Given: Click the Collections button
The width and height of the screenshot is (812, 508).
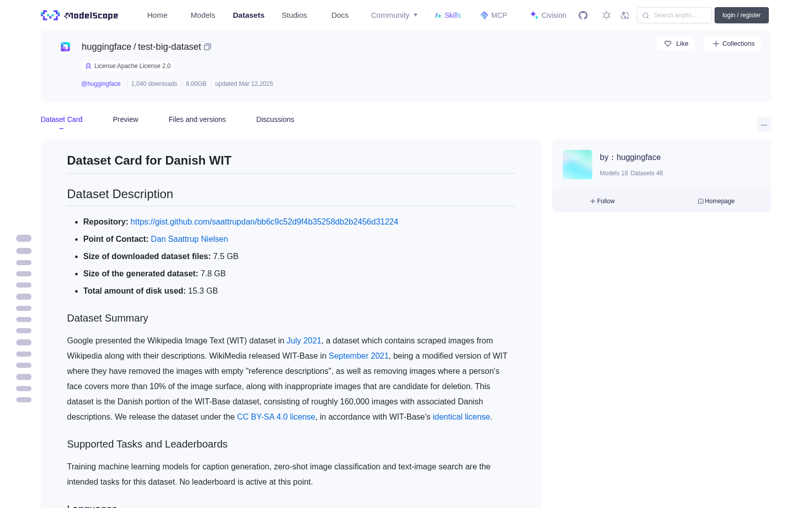Looking at the screenshot, I should point(733,44).
